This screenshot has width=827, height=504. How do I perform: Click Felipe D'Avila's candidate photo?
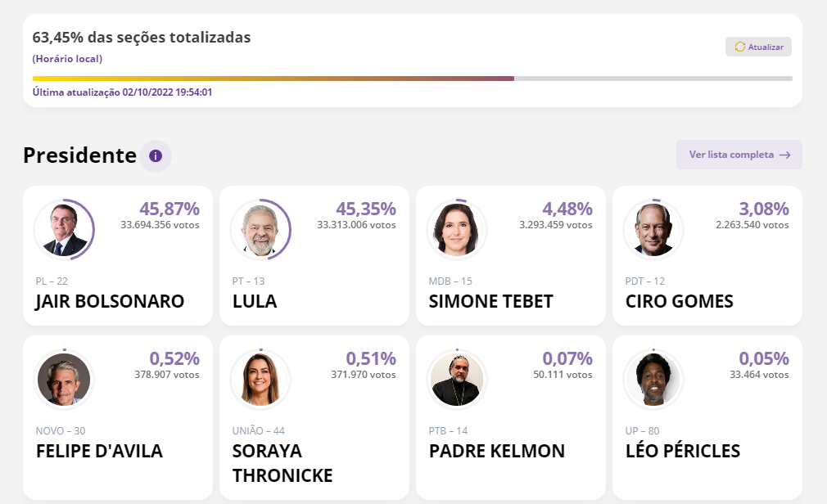pos(64,380)
